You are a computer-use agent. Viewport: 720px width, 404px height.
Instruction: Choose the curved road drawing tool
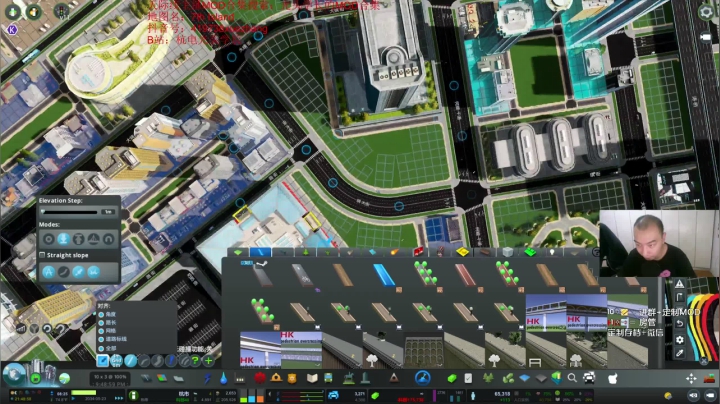click(x=144, y=361)
